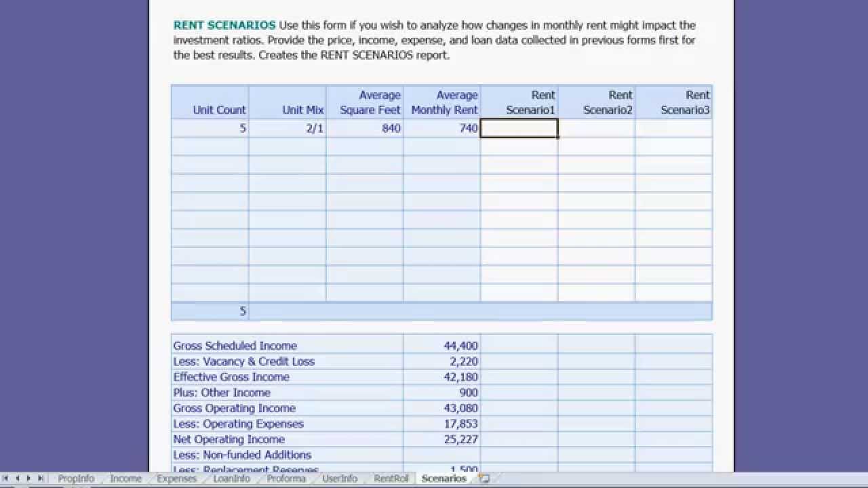The width and height of the screenshot is (868, 488).
Task: Switch to the UserInfo sheet tab
Action: (340, 479)
